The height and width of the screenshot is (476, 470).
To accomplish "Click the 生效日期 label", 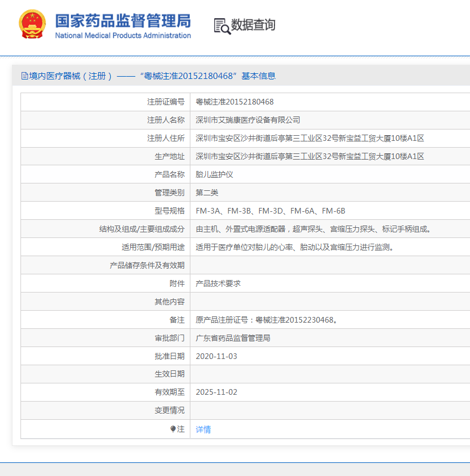I will [x=169, y=374].
